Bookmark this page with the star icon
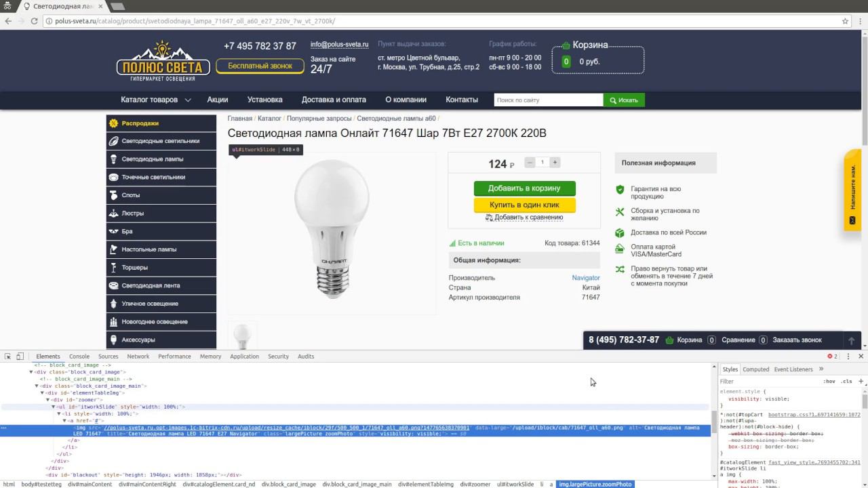The height and width of the screenshot is (488, 868). point(845,21)
